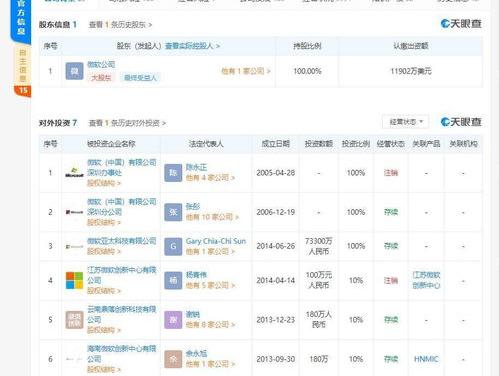
Task: Click the 查看实际控股人 link
Action: tap(192, 46)
